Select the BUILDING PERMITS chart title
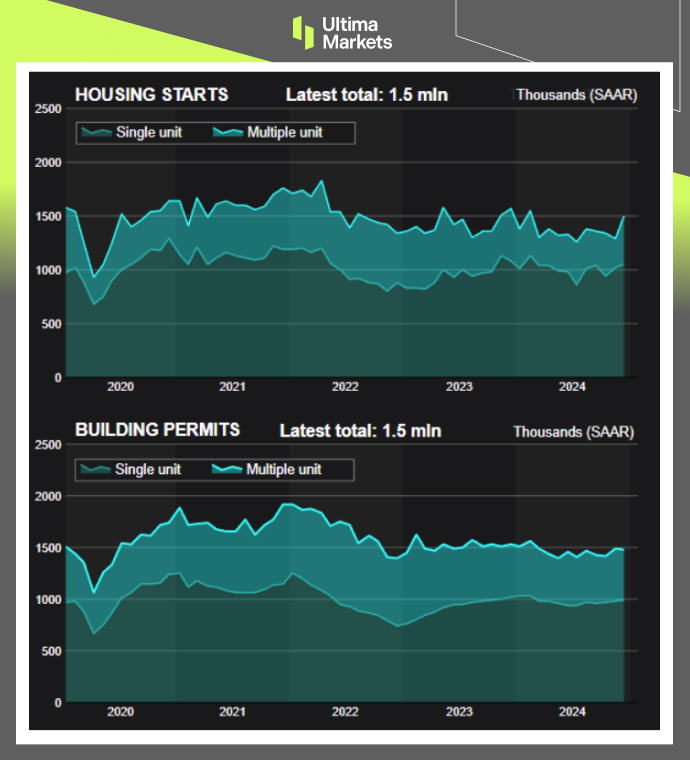This screenshot has width=690, height=760. tap(157, 430)
